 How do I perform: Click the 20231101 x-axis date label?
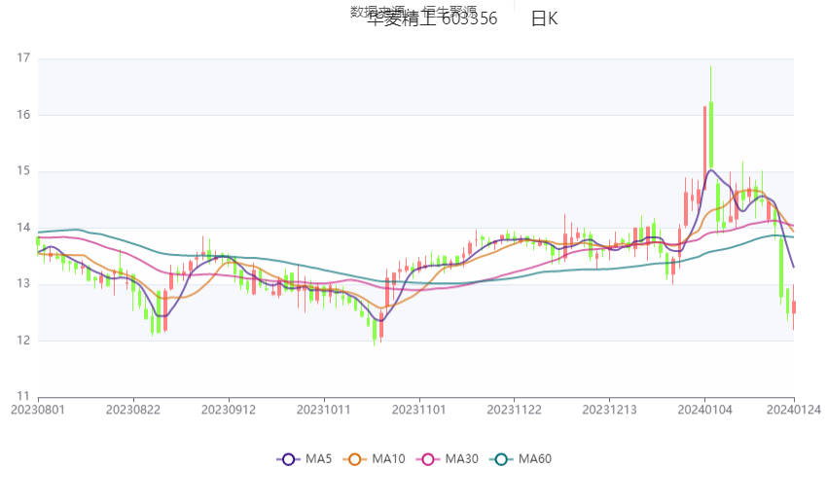[x=418, y=410]
